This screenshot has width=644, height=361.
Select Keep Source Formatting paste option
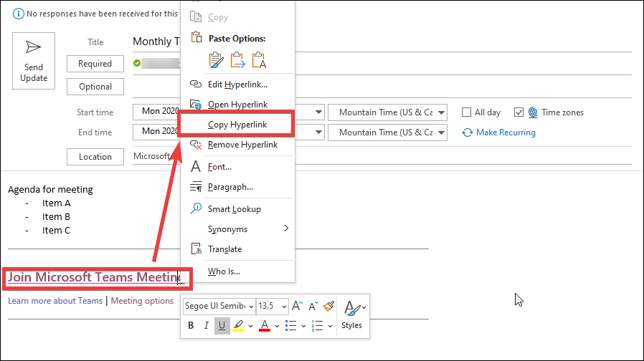click(x=216, y=60)
